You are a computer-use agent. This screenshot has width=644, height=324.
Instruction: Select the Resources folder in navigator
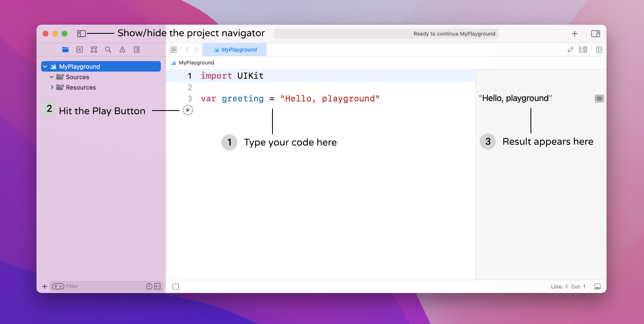click(80, 87)
